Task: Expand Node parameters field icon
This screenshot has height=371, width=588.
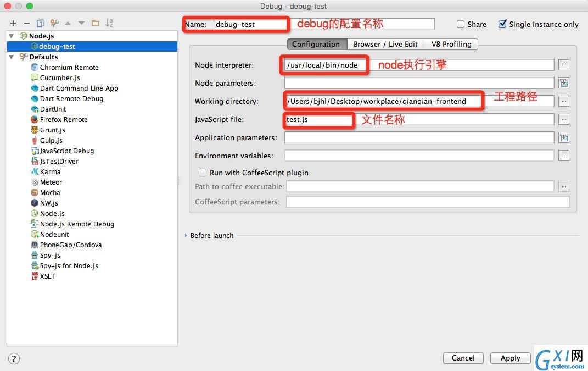Action: point(564,83)
